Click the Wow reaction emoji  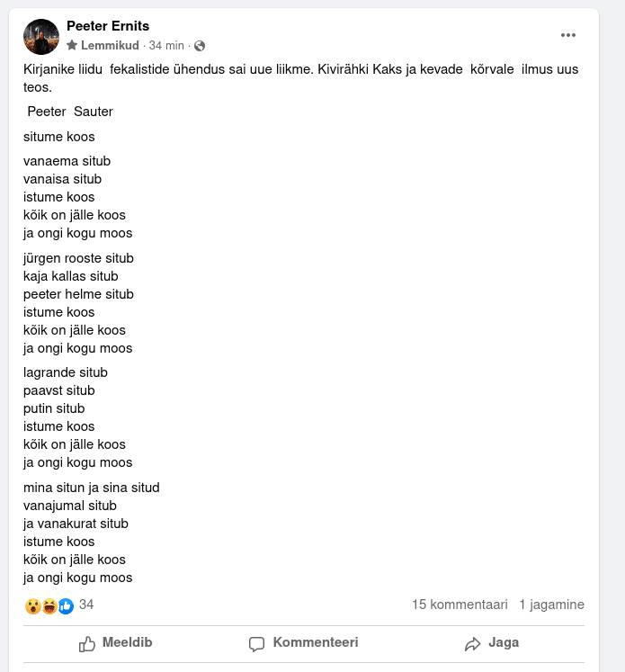pos(32,606)
